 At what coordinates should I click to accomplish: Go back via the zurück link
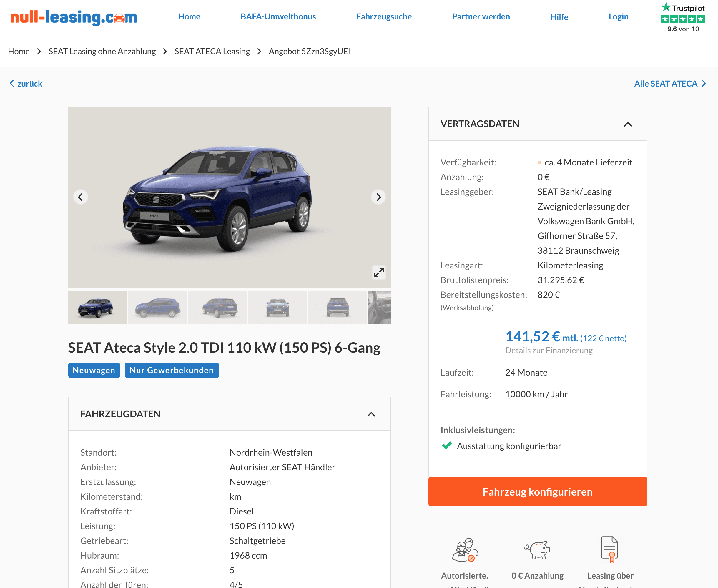[x=26, y=84]
